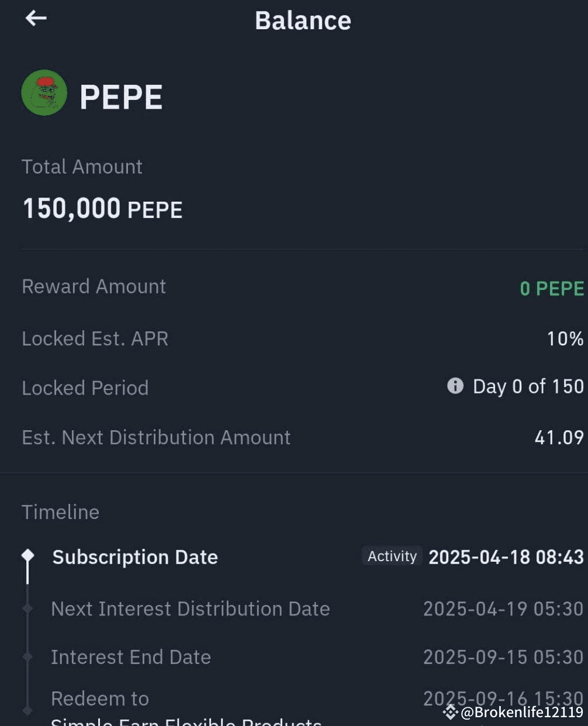The image size is (588, 726).
Task: Open the Locked Period info icon
Action: pyautogui.click(x=455, y=386)
